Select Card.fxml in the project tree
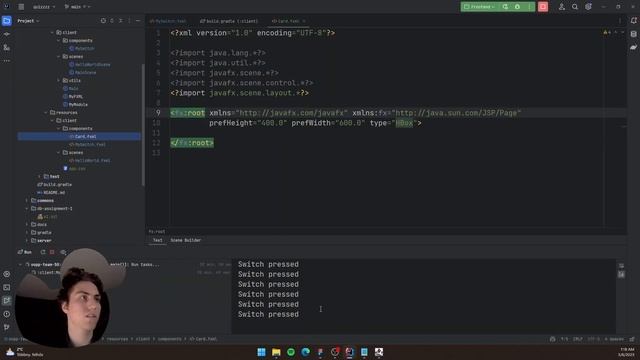The width and height of the screenshot is (640, 360). [x=79, y=137]
